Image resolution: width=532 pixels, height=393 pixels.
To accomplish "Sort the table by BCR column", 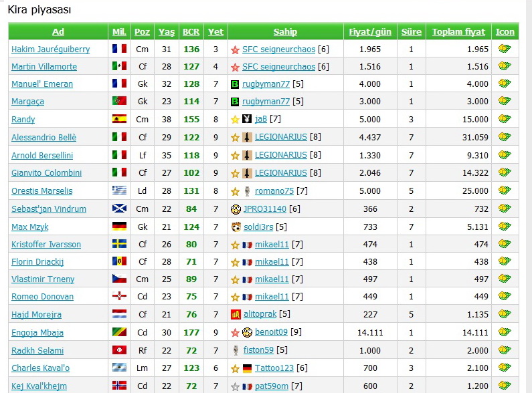I will pos(191,31).
